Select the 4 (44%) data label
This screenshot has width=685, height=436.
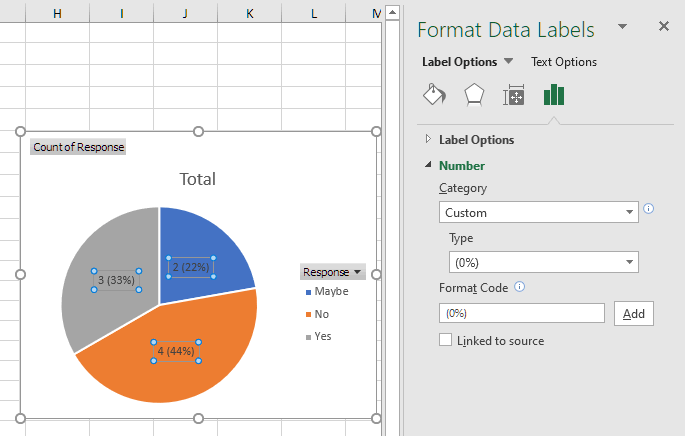click(x=176, y=351)
